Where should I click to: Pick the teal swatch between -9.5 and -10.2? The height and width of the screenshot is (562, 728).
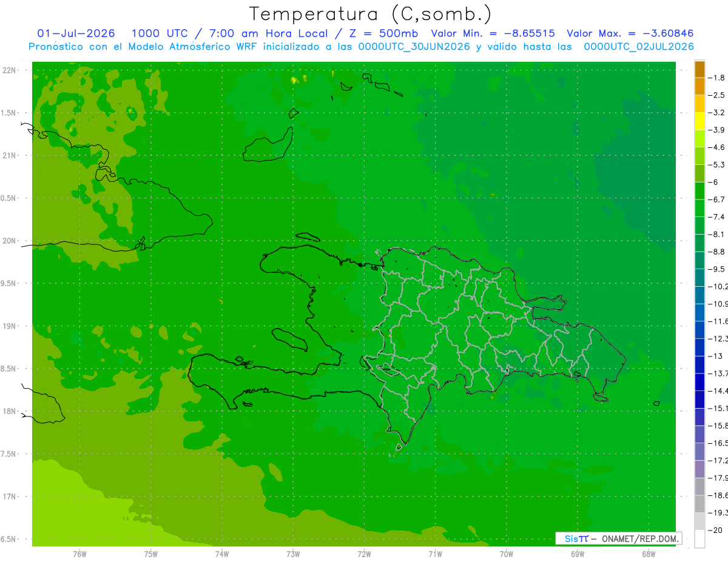[699, 278]
